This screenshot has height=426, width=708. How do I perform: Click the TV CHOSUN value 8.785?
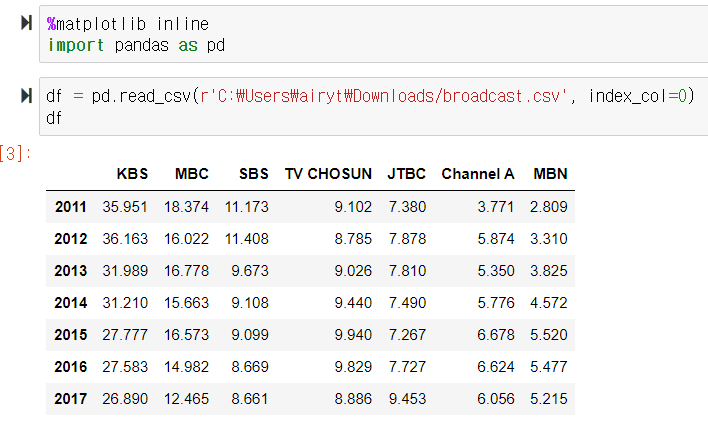pos(353,239)
